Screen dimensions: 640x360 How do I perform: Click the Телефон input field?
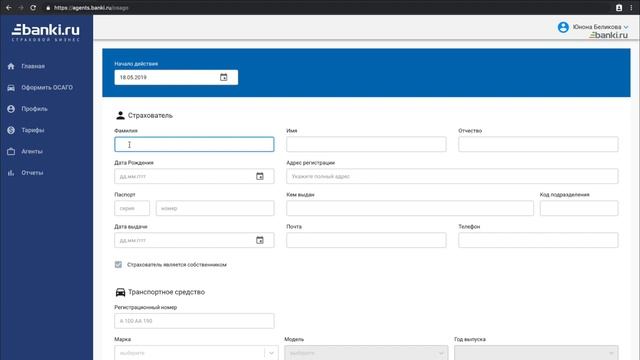(538, 240)
